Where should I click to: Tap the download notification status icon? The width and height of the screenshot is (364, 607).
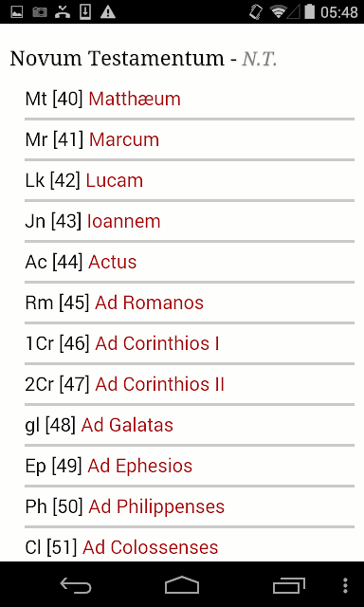[85, 12]
